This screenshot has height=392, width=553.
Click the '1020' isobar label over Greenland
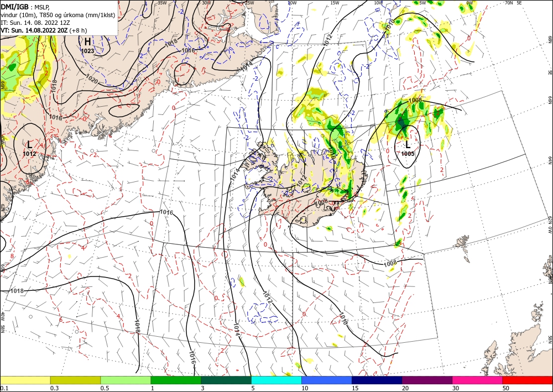click(92, 80)
